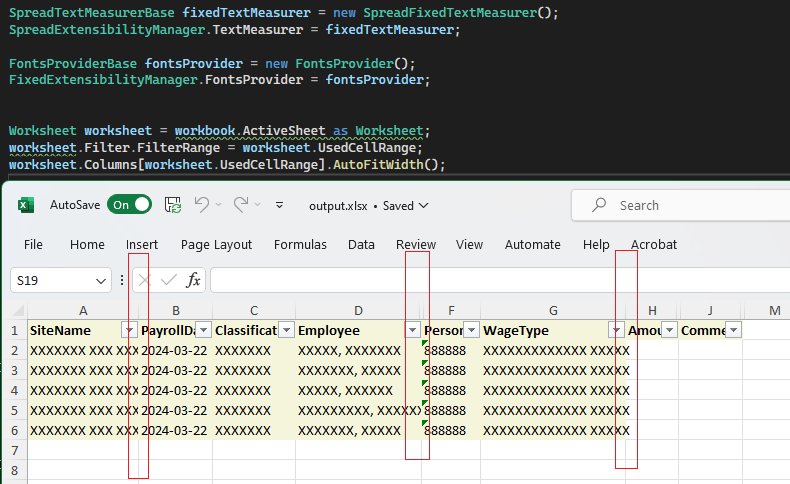This screenshot has width=790, height=484.
Task: Select column G header
Action: 553,311
